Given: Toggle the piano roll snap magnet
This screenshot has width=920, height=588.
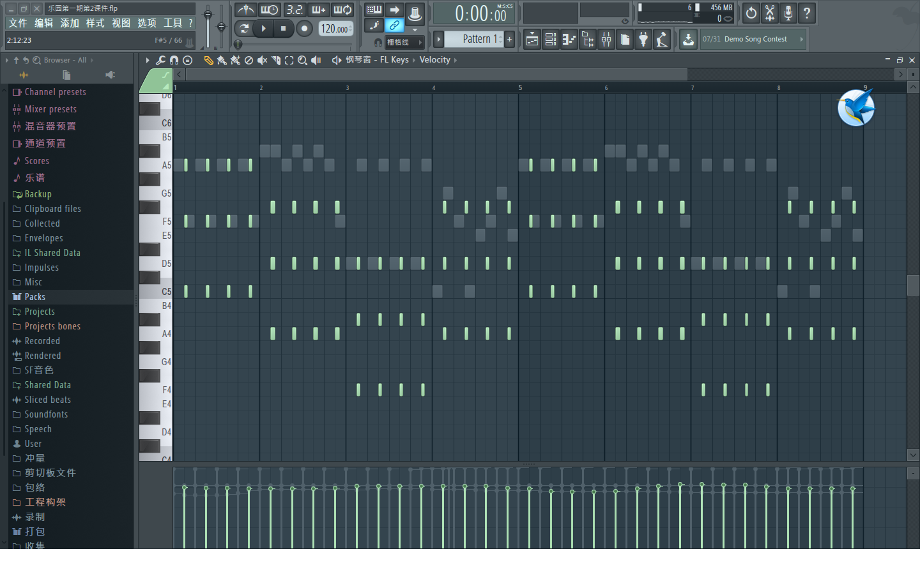Looking at the screenshot, I should coord(174,60).
